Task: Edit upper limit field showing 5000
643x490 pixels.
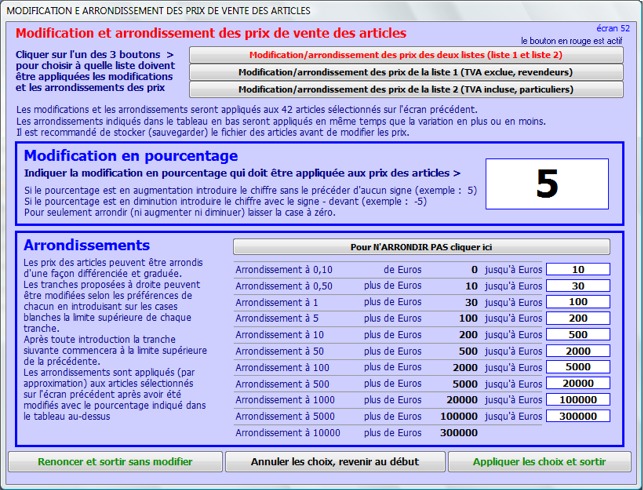Action: coord(578,367)
